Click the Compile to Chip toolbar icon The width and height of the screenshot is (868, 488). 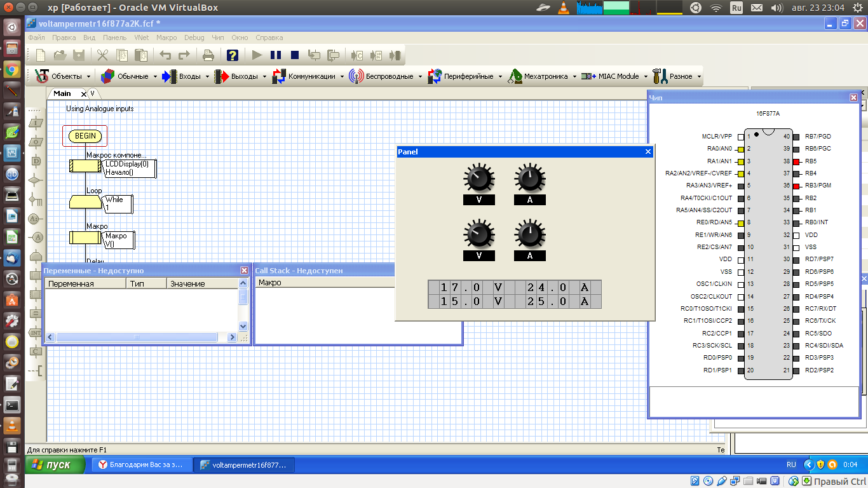(x=397, y=55)
